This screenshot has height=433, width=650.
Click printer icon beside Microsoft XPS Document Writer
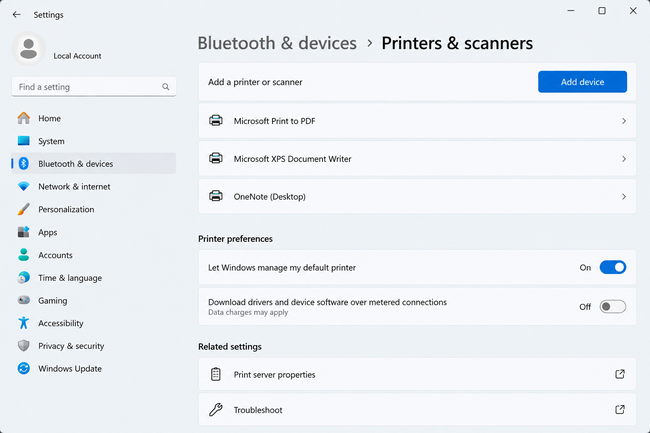[x=216, y=158]
